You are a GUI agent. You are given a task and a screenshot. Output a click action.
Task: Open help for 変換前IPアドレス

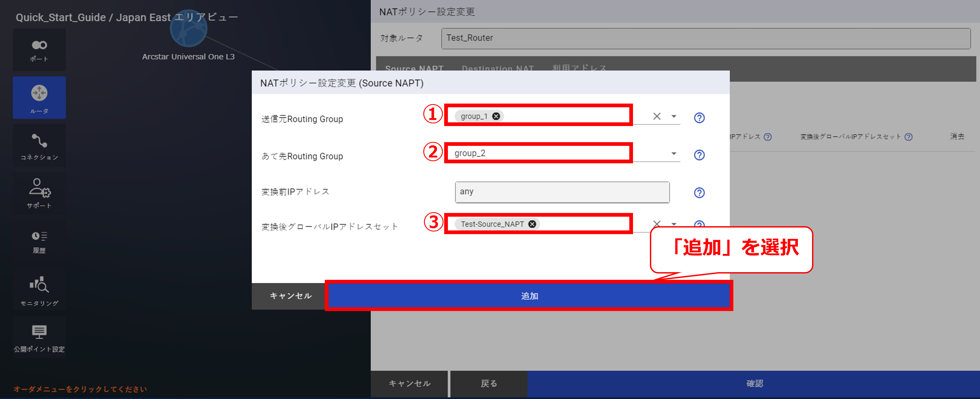click(699, 193)
